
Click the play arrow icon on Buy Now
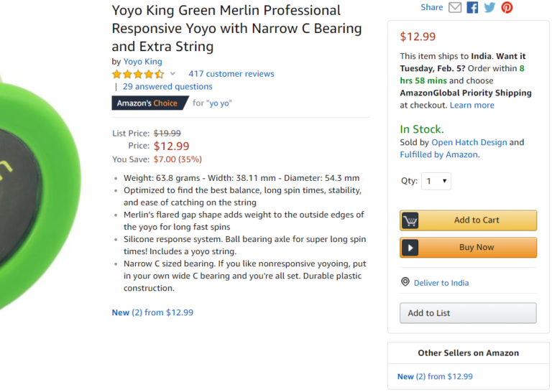coord(410,248)
